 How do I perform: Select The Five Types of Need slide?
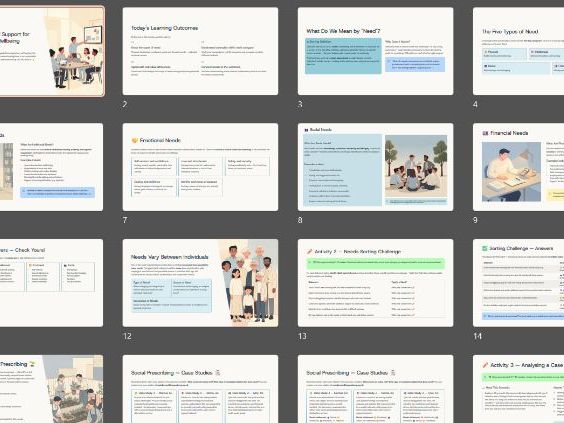518,51
